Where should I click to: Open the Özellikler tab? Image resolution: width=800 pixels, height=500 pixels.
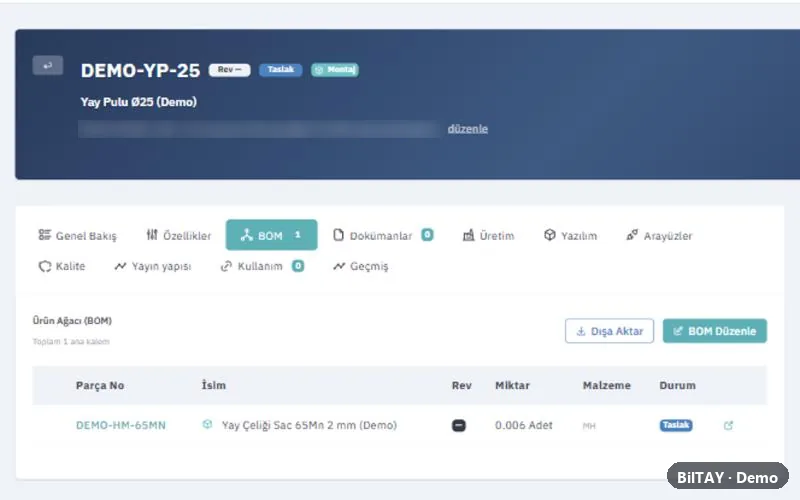click(179, 235)
